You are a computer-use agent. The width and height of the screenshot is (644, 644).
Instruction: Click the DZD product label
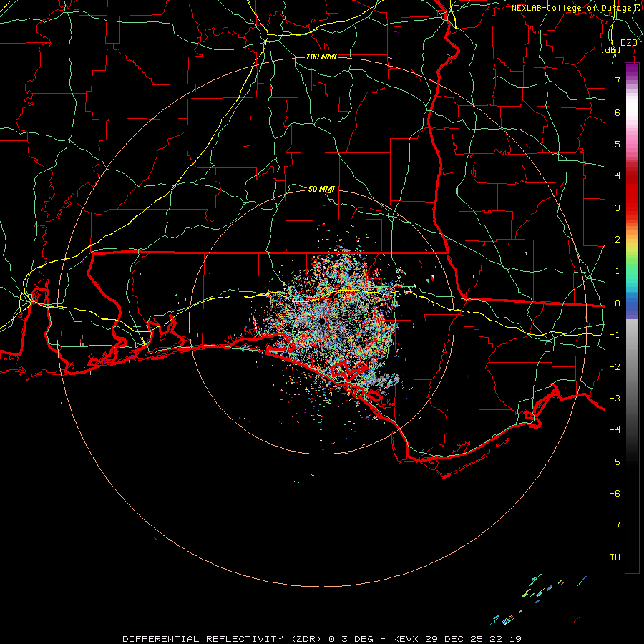click(x=629, y=43)
